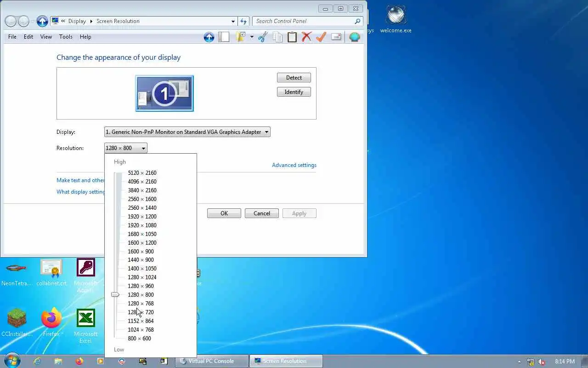Go forward with the navigation Forward button
Viewport: 588px width, 368px height.
coord(23,21)
